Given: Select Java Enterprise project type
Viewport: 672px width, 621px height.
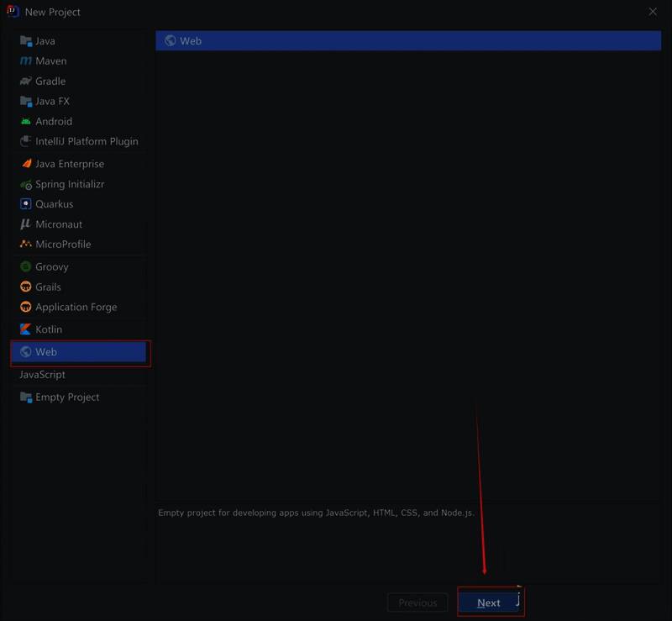Looking at the screenshot, I should (x=69, y=164).
